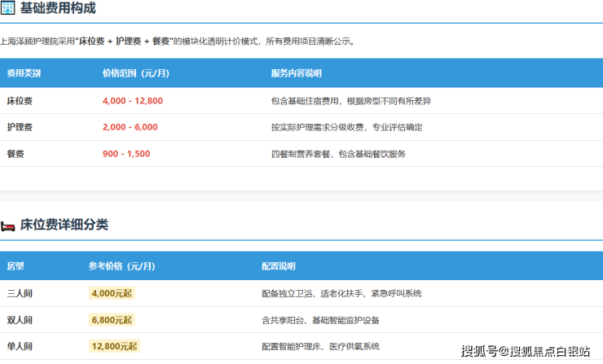The image size is (603, 364).
Task: Click the 服务内容说明 column header
Action: 297,73
